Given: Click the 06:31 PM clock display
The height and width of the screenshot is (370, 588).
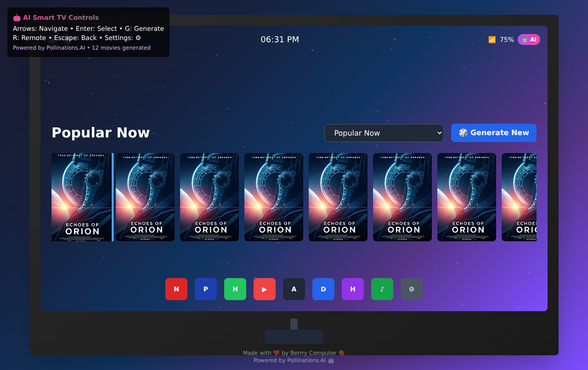Looking at the screenshot, I should point(280,40).
